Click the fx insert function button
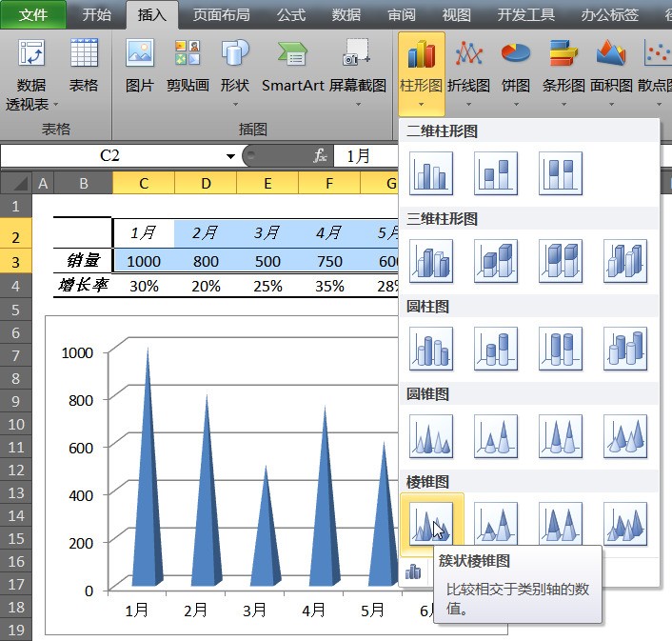 321,155
